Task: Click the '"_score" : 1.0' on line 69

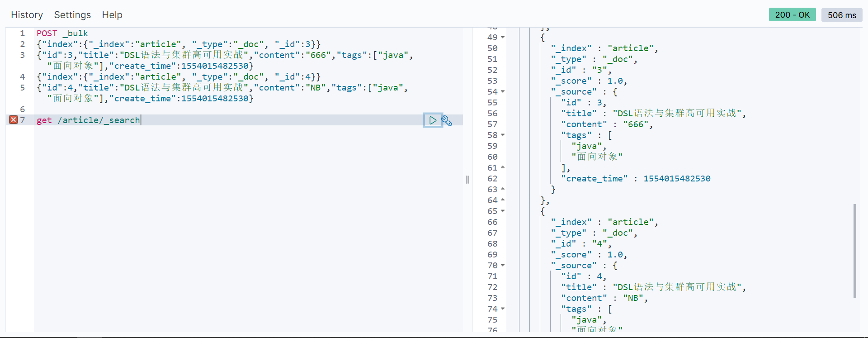Action: tap(589, 255)
